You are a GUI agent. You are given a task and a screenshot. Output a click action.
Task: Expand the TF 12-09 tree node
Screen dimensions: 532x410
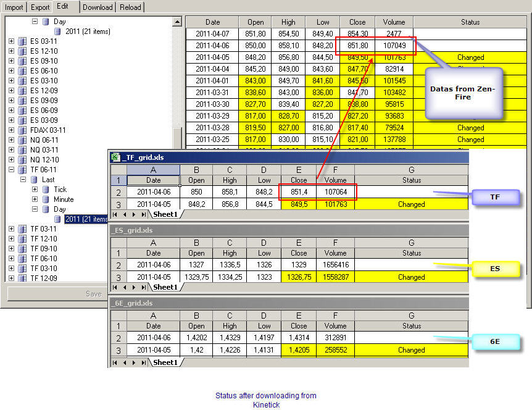click(12, 278)
